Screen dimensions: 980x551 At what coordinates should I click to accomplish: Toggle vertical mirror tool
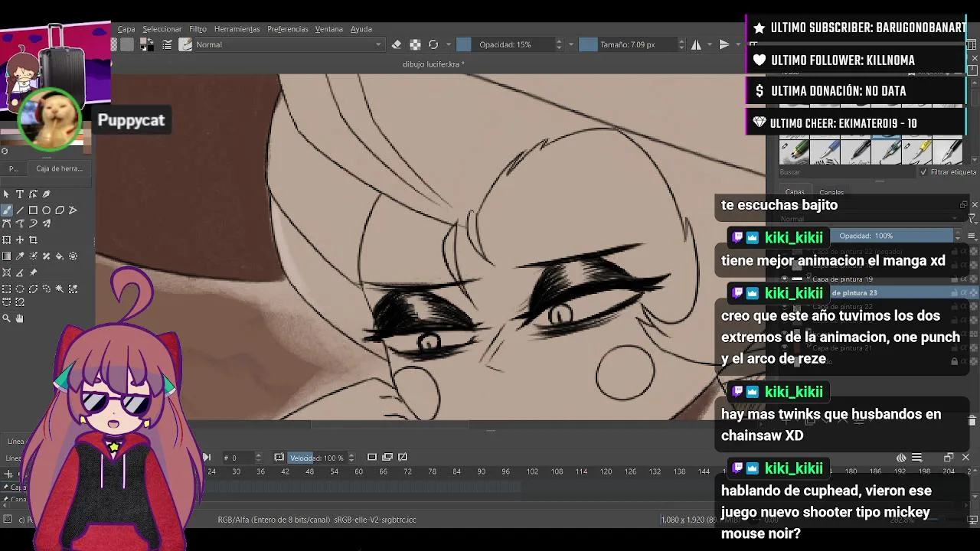coord(724,44)
